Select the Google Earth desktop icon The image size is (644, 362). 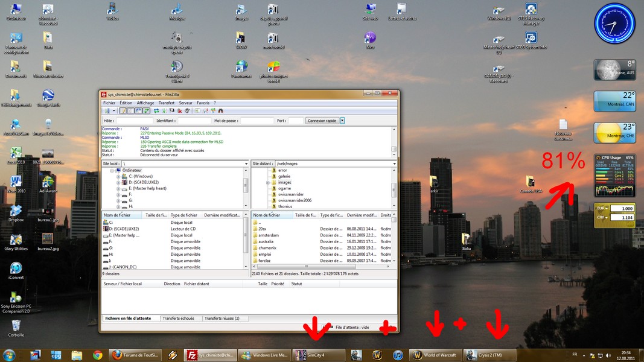48,98
